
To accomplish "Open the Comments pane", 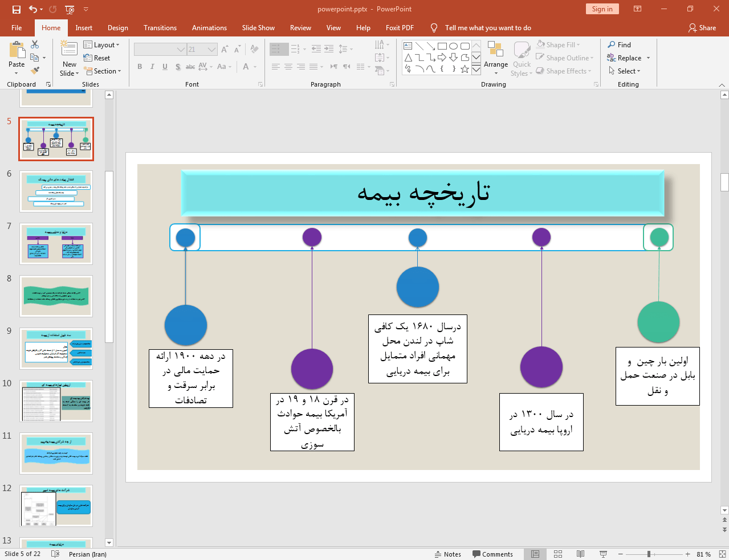I will point(492,554).
